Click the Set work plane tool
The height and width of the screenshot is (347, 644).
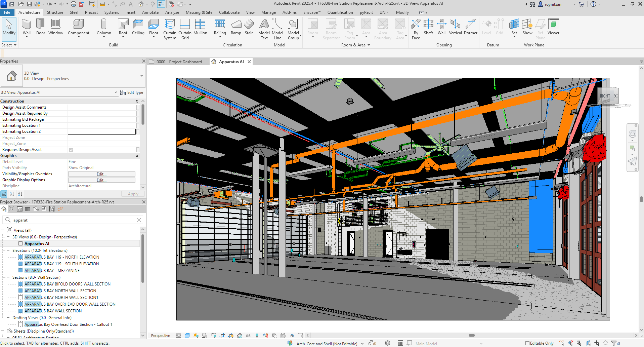pyautogui.click(x=514, y=27)
